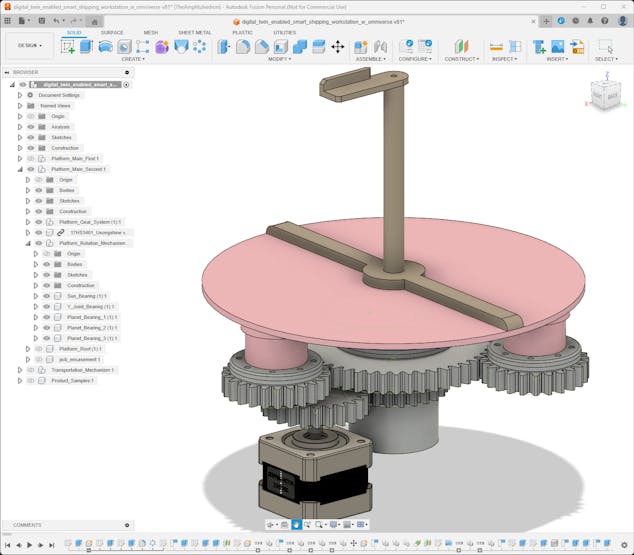Hide the Sun_Bearing component via eye icon

pyautogui.click(x=46, y=296)
